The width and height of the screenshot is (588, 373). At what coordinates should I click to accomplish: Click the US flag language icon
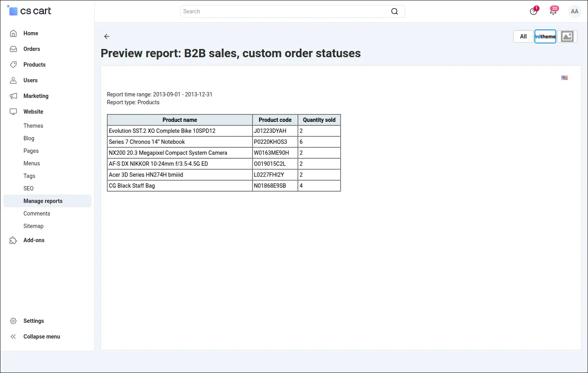565,78
